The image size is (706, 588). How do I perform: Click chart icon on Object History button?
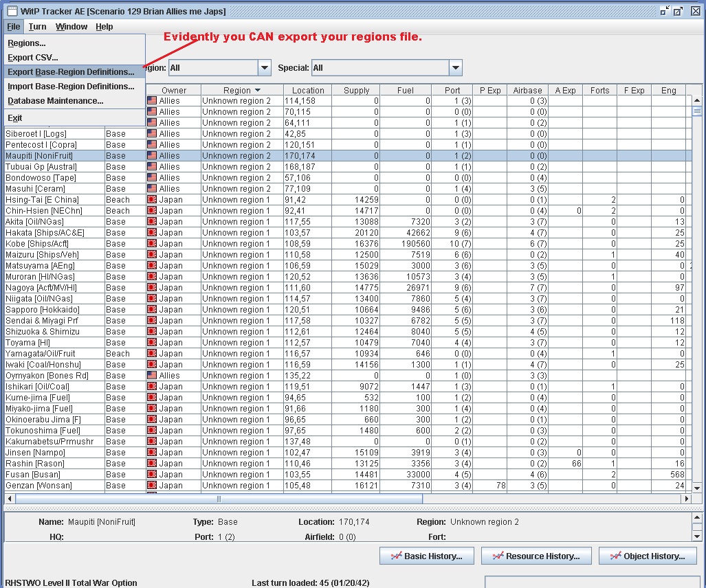pyautogui.click(x=615, y=556)
